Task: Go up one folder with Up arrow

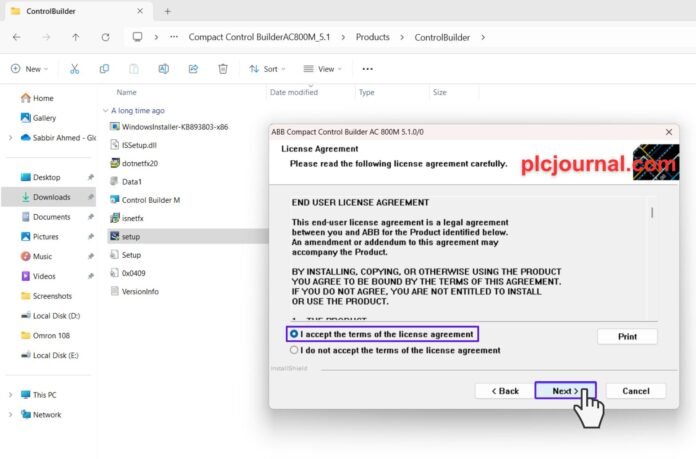Action: click(x=75, y=37)
